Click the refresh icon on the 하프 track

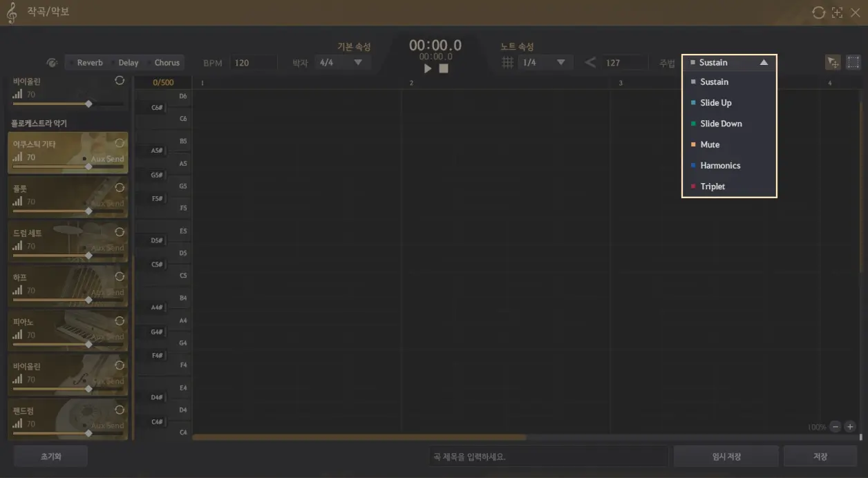click(120, 276)
